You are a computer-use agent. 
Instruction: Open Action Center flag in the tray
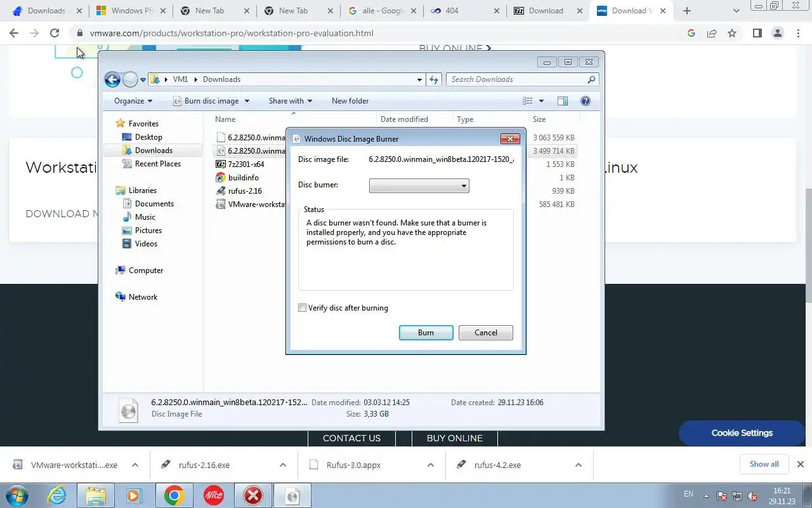click(722, 497)
